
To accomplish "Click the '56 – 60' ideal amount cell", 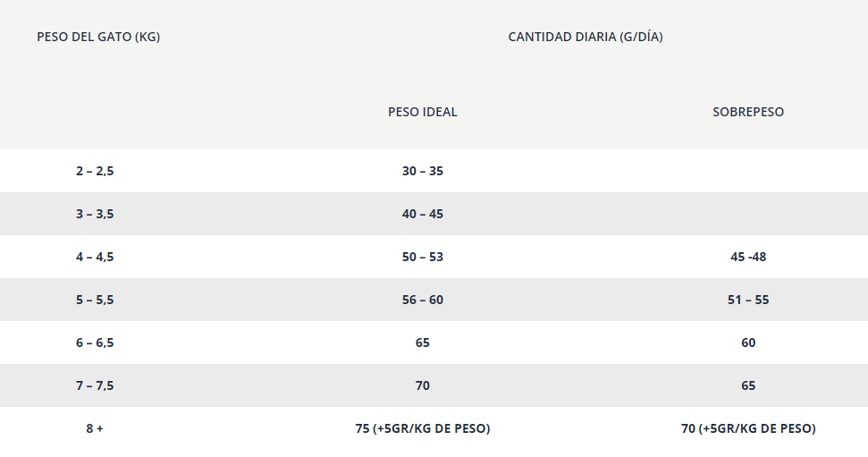I will point(423,300).
